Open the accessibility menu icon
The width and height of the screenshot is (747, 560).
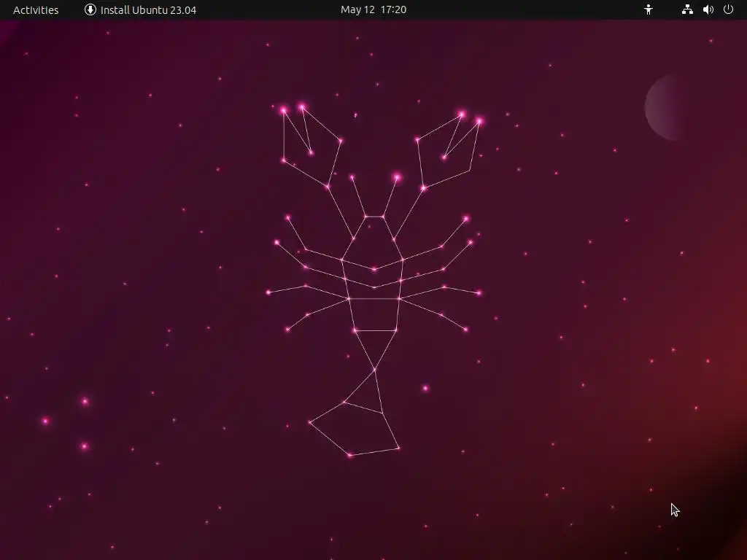coord(649,9)
